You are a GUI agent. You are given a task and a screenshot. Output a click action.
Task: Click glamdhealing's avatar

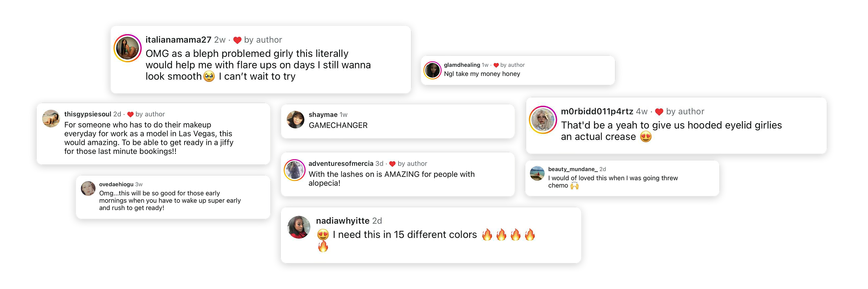pyautogui.click(x=432, y=70)
